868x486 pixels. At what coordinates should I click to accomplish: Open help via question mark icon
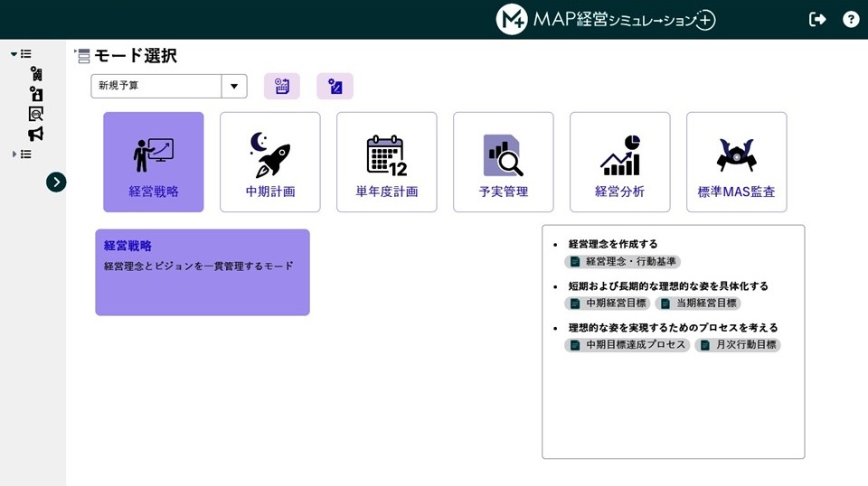[851, 19]
